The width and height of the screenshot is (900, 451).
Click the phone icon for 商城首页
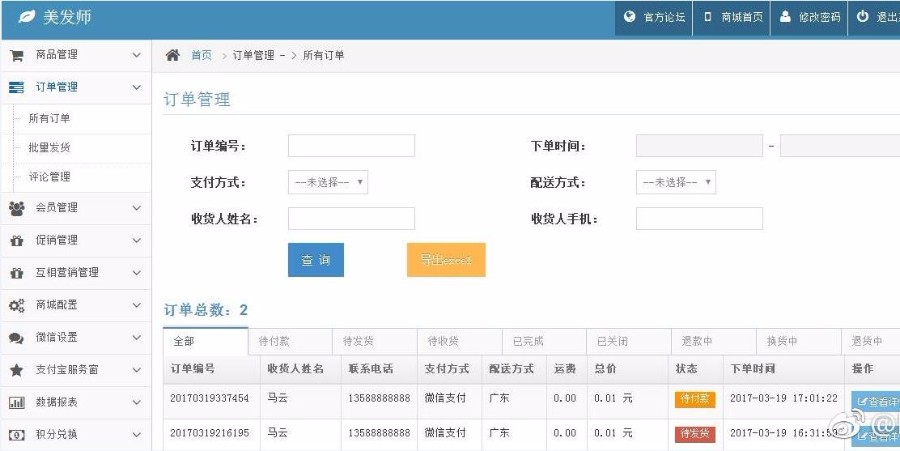coord(708,17)
